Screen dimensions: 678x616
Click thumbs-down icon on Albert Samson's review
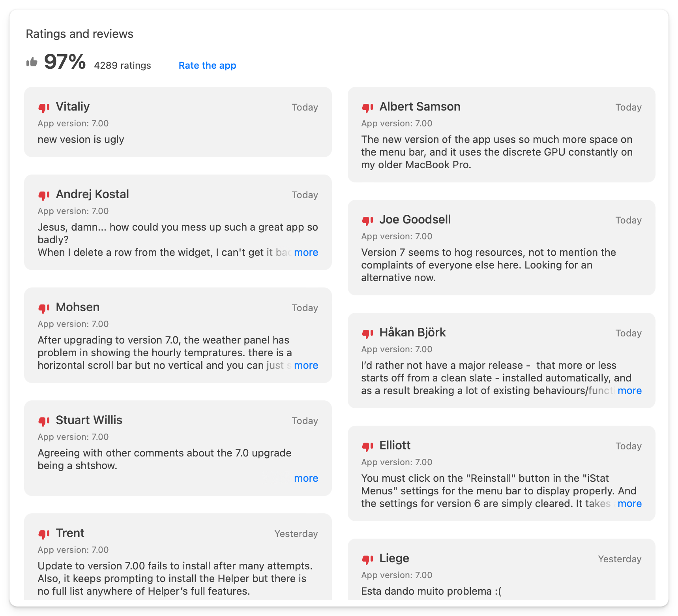click(x=367, y=107)
